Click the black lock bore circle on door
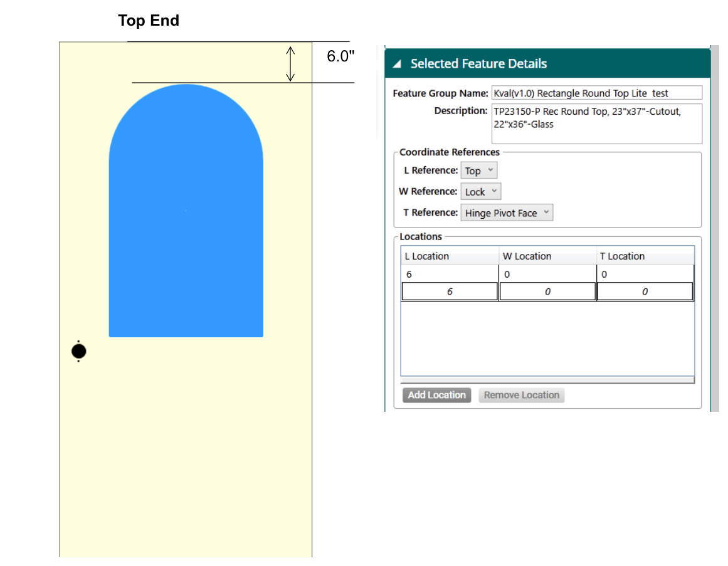The image size is (728, 566). [78, 351]
